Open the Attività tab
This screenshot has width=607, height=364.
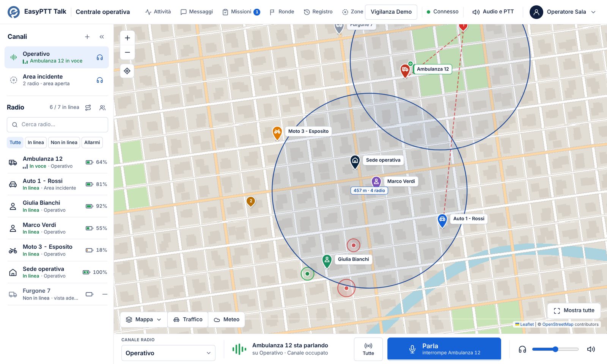pos(158,12)
